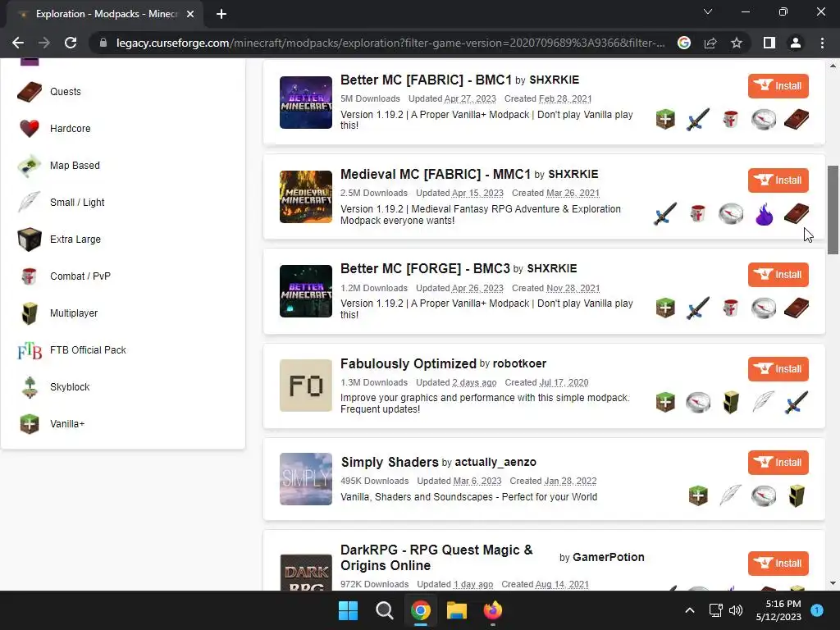Open the DarkRPG - RPG Quest Magic title link

pyautogui.click(x=436, y=558)
